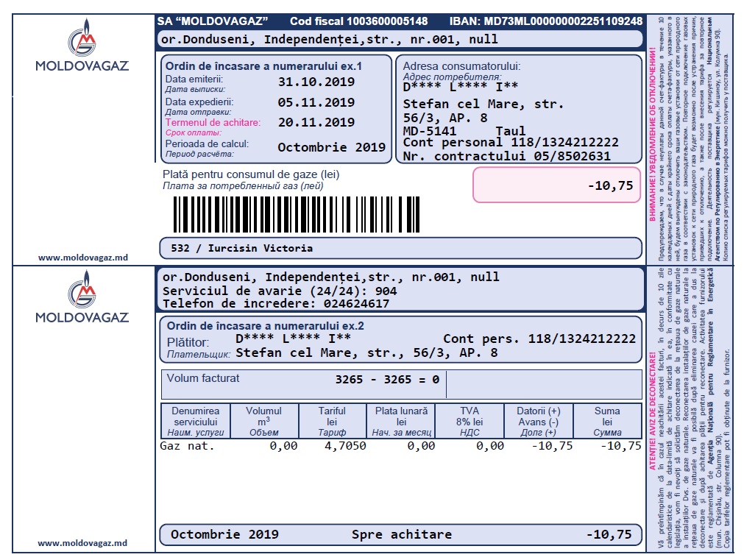Click 'Cont pers. 118/1324212222' in the payer box
The height and width of the screenshot is (560, 744).
(x=539, y=339)
